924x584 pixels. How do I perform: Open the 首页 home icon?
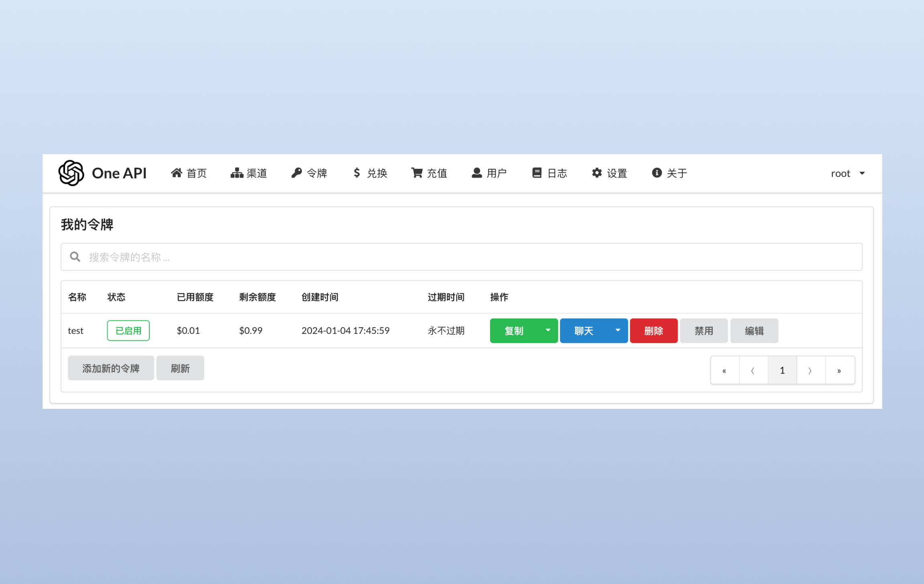coord(177,173)
